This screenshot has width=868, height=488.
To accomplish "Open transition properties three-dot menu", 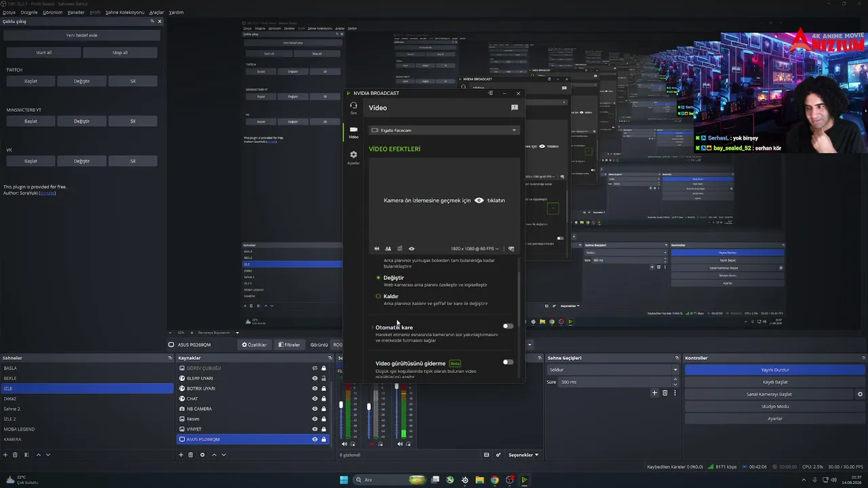I will (x=675, y=393).
